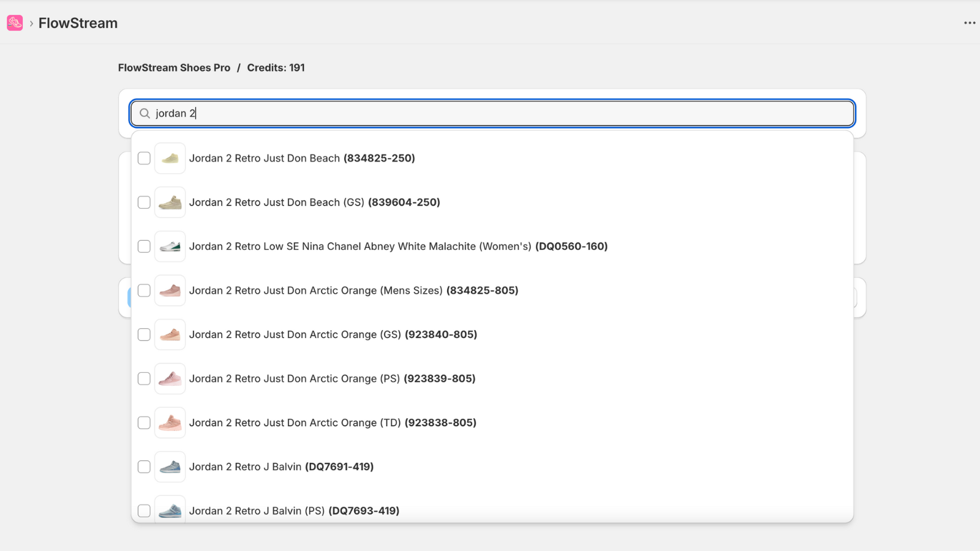The image size is (980, 551).
Task: Check Jordan 2 Retro Just Don Beach 834825-250
Action: tap(144, 158)
